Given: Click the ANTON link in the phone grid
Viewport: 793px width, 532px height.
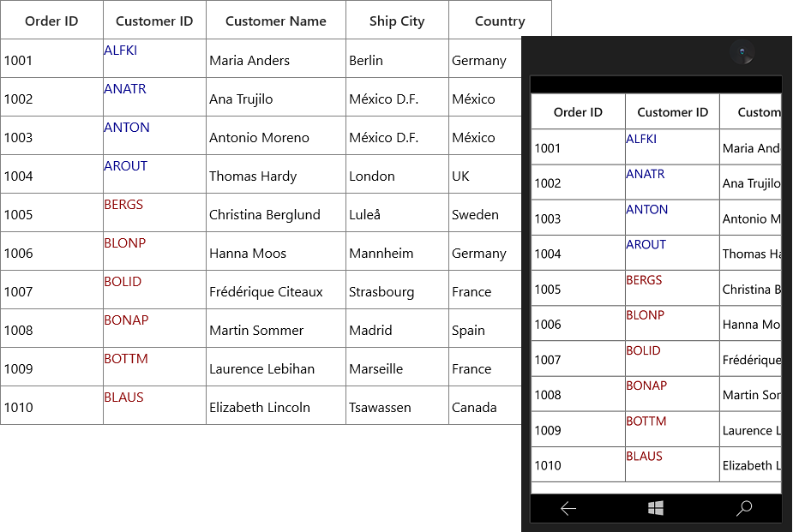Looking at the screenshot, I should pos(647,209).
